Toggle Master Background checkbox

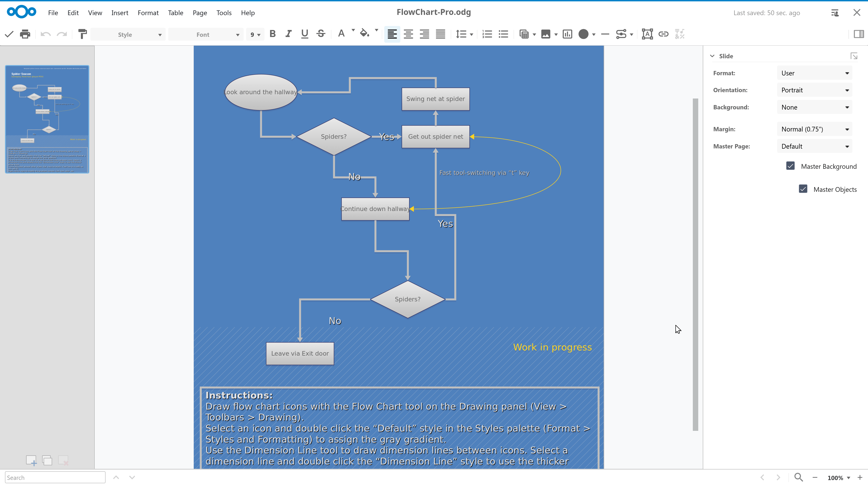(790, 166)
